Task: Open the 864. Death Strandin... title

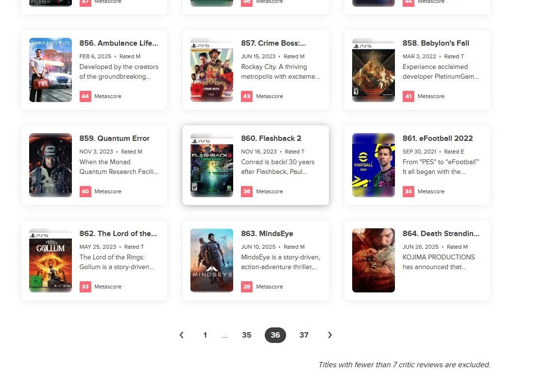Action: pyautogui.click(x=441, y=234)
